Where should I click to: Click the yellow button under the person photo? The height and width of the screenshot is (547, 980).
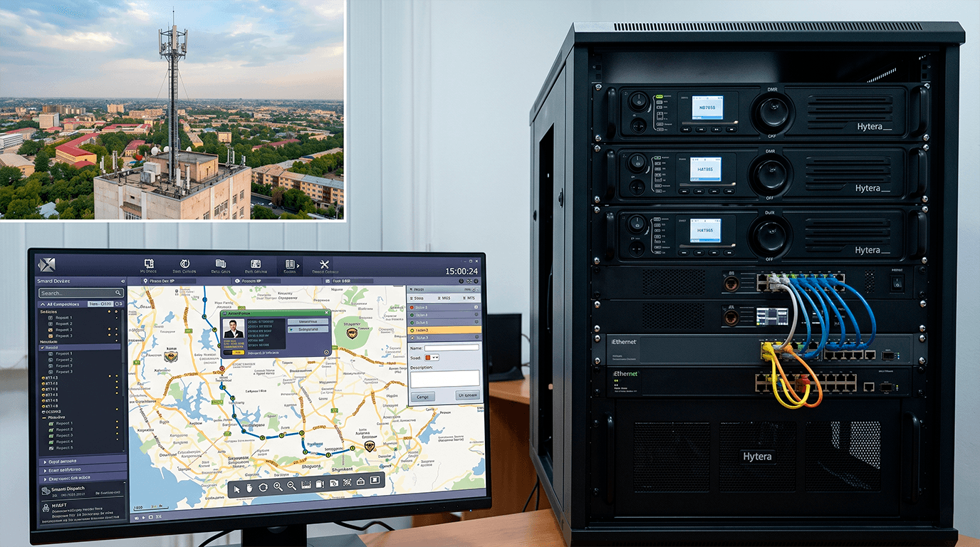[x=238, y=353]
